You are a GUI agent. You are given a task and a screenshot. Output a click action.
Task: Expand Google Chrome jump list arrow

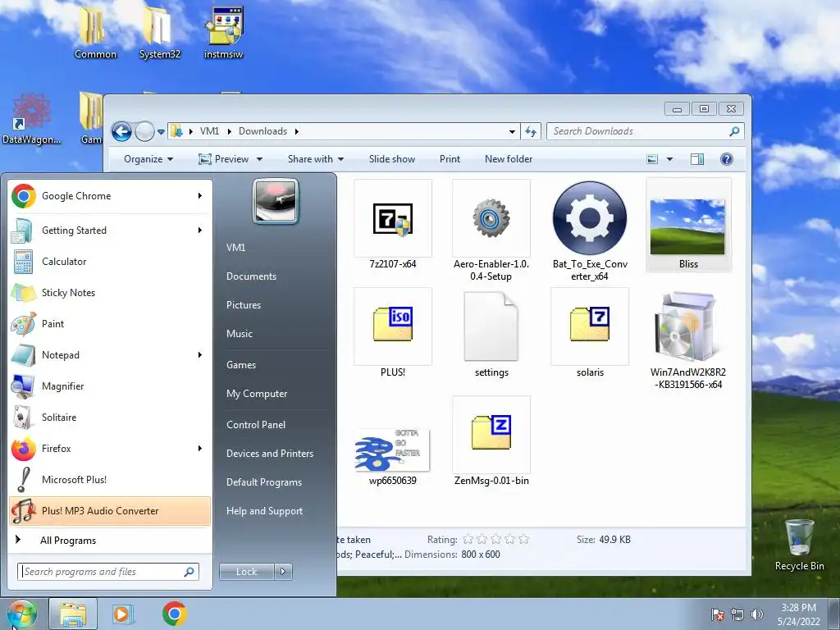(200, 196)
